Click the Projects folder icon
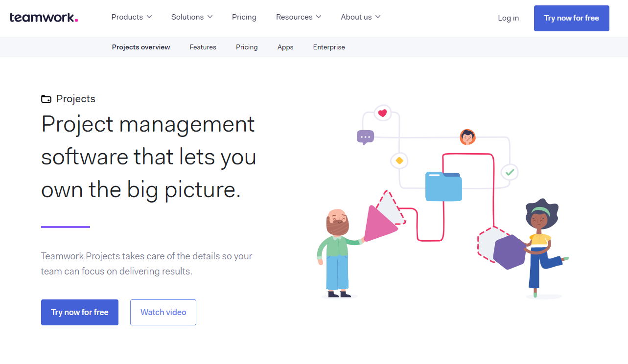628x364 pixels. (46, 99)
